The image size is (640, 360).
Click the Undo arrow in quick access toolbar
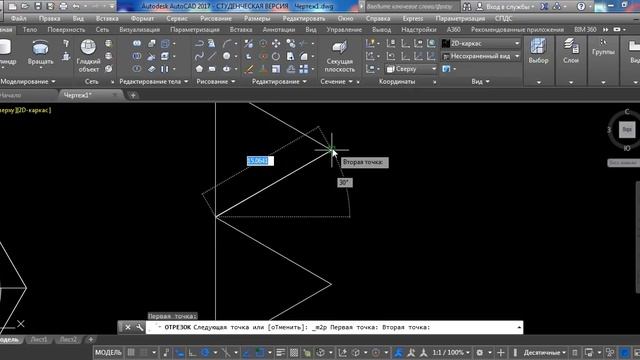click(x=76, y=6)
